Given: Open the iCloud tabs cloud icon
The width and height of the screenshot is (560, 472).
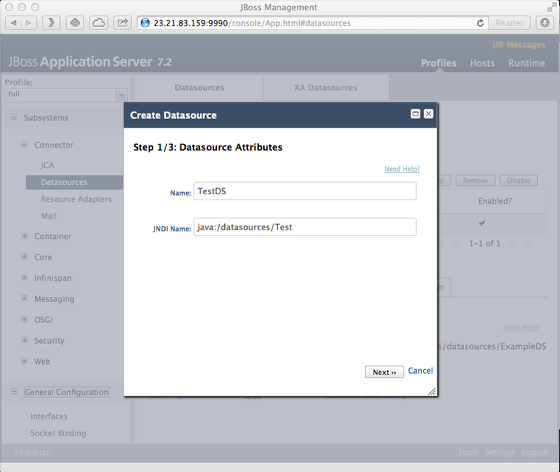Looking at the screenshot, I should [99, 23].
